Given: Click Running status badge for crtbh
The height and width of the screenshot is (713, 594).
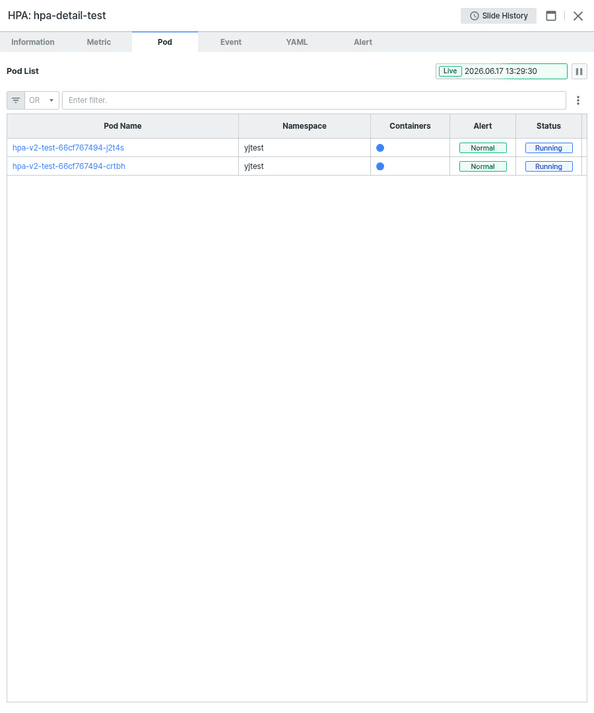Looking at the screenshot, I should (x=549, y=166).
